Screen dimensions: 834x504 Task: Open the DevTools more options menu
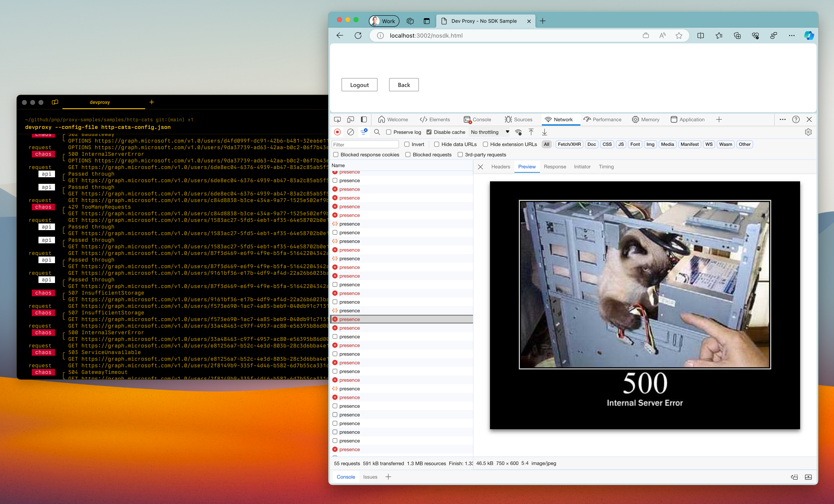point(783,119)
